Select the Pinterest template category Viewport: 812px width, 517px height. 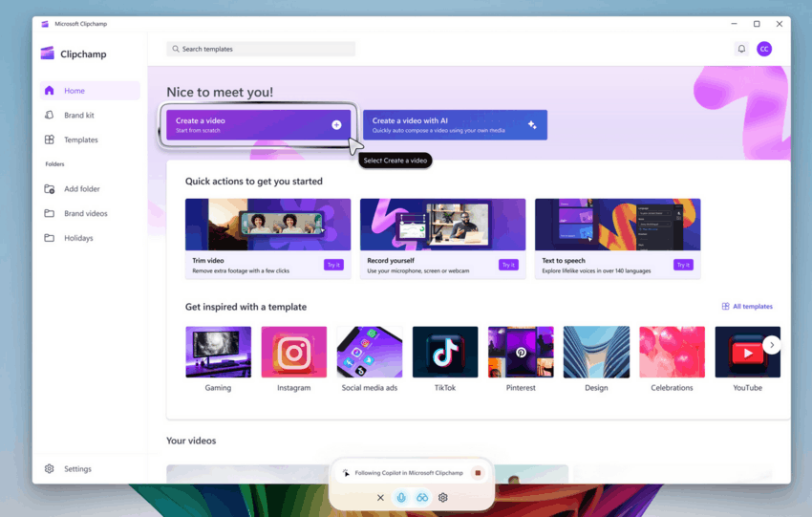pyautogui.click(x=521, y=353)
